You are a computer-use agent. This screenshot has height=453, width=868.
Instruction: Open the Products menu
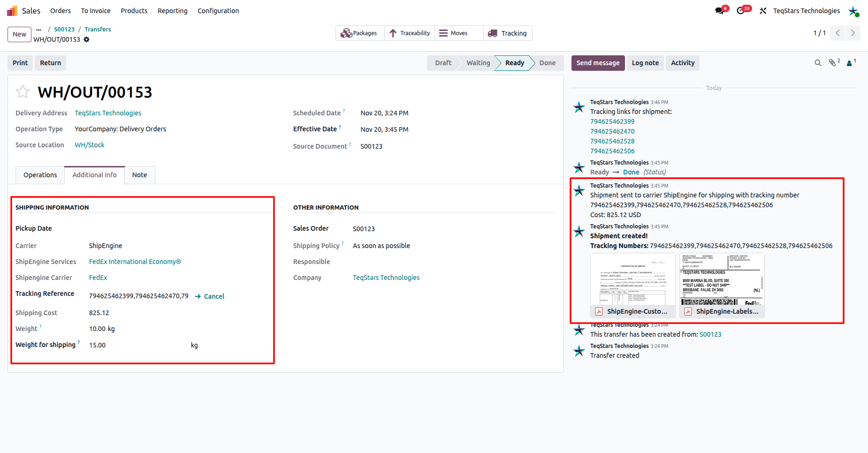pyautogui.click(x=134, y=11)
